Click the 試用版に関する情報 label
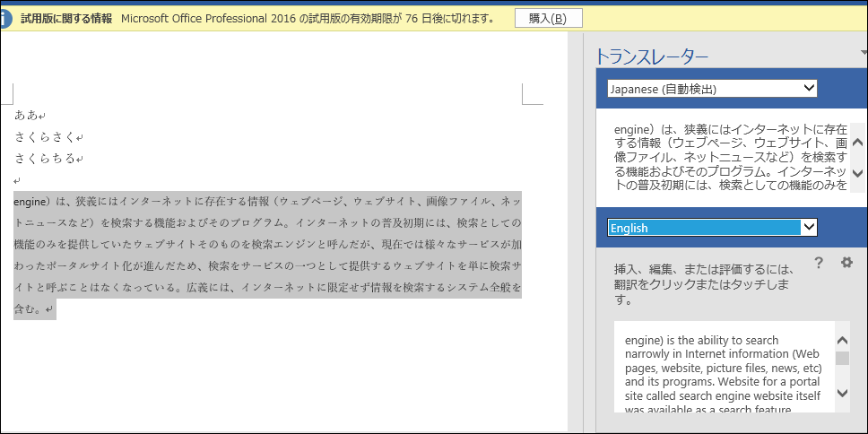The image size is (868, 434). pyautogui.click(x=66, y=19)
